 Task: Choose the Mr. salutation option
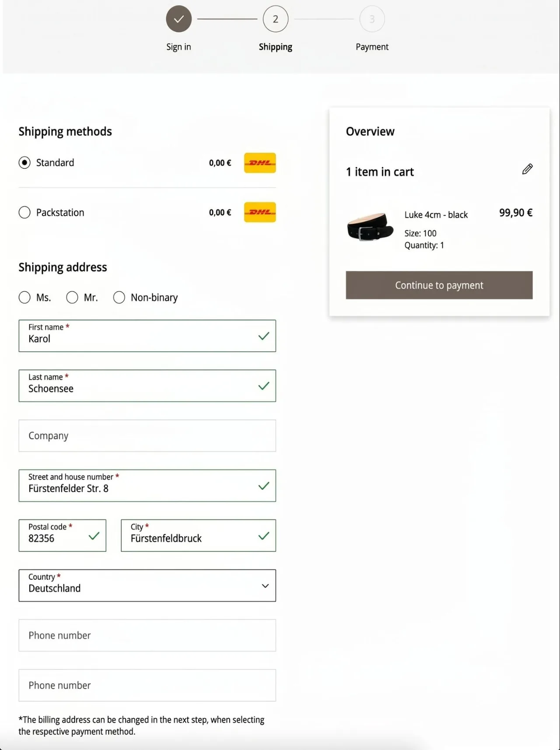pyautogui.click(x=72, y=298)
